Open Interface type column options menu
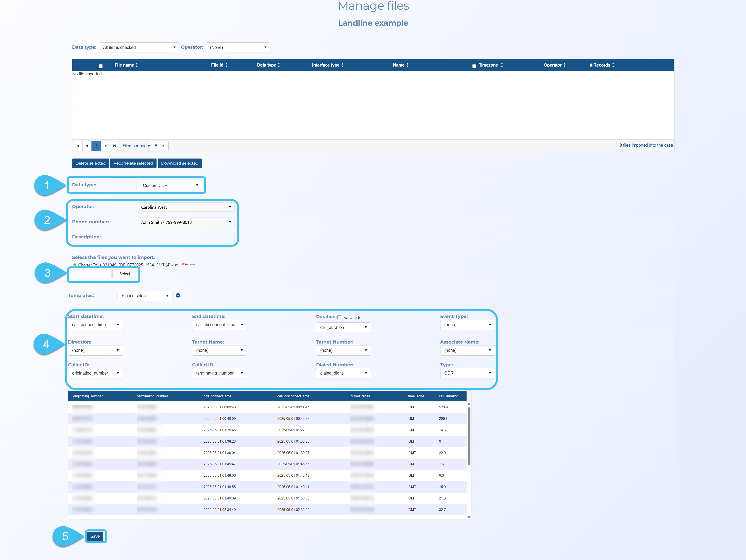Image resolution: width=746 pixels, height=560 pixels. point(342,65)
